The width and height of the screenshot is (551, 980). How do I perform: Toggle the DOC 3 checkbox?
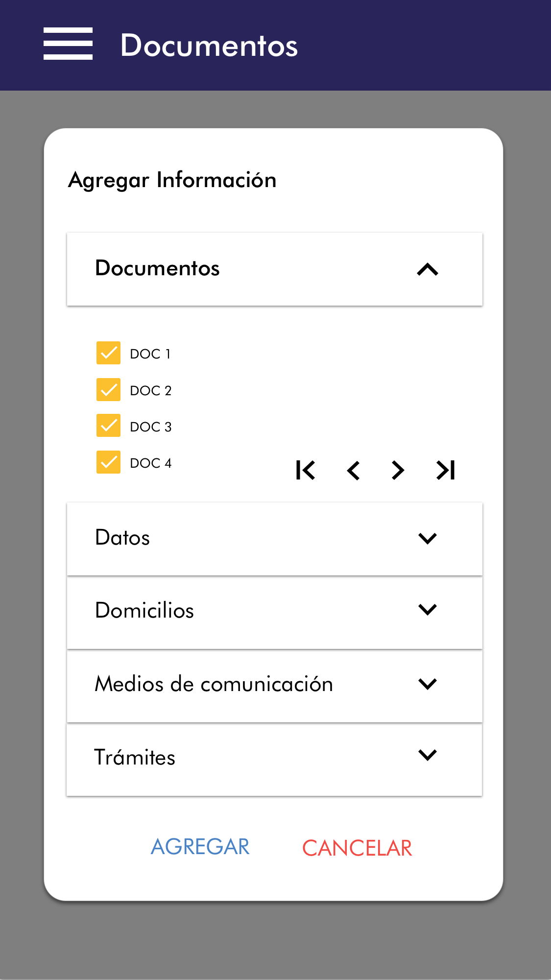pyautogui.click(x=108, y=426)
